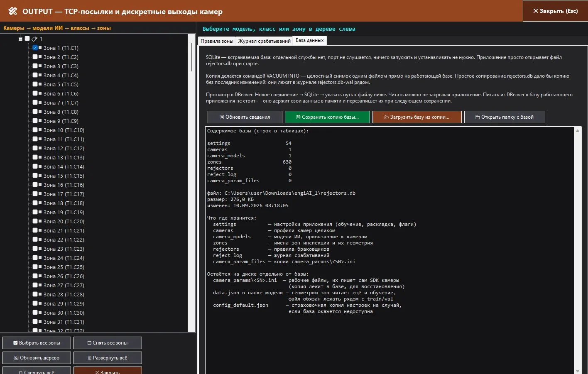Click the square icon of Зона 28 (T1.C28)
This screenshot has width=588, height=374.
[40, 294]
